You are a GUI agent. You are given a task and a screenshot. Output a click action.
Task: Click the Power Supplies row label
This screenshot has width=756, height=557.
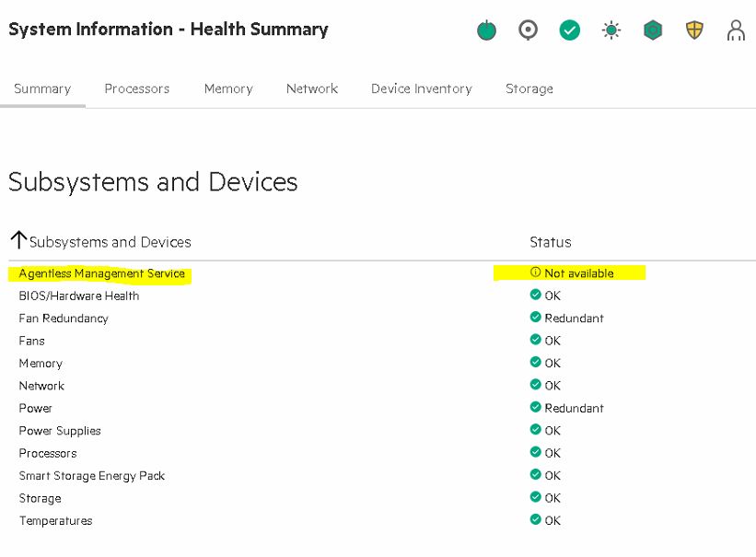click(x=60, y=431)
